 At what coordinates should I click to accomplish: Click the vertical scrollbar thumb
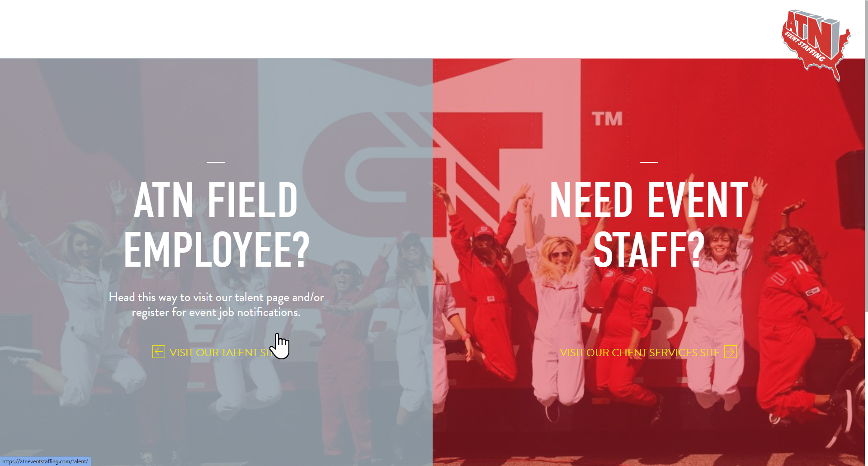(866, 156)
